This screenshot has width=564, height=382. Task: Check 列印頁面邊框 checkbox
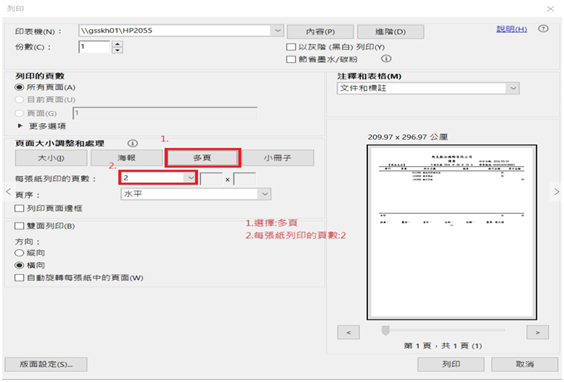pos(19,208)
